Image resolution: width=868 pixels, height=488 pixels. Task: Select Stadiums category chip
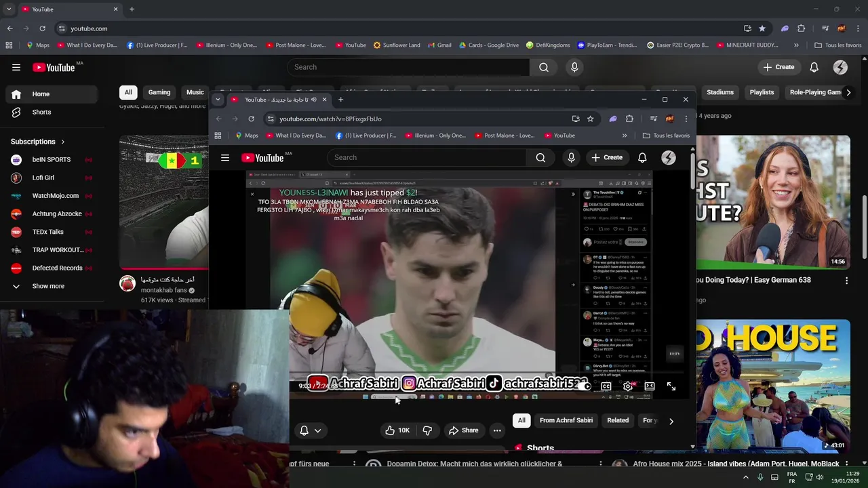tap(720, 92)
